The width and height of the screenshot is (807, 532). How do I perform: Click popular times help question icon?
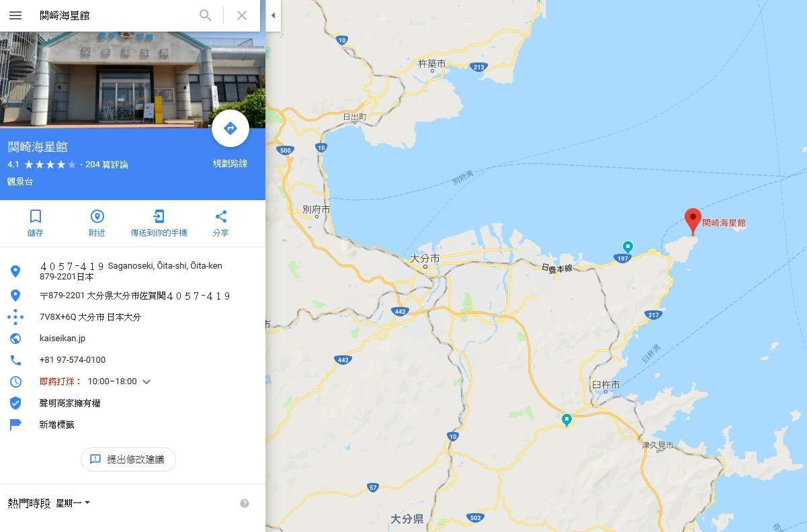tap(245, 503)
